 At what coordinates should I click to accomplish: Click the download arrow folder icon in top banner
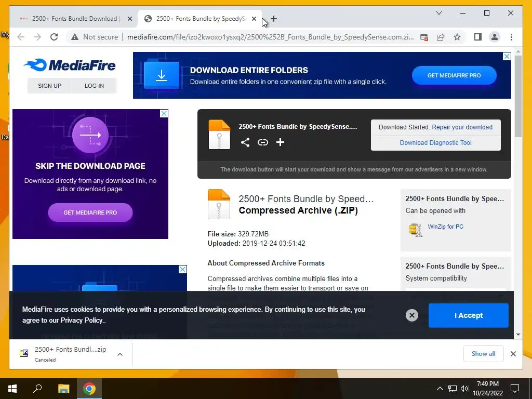162,75
